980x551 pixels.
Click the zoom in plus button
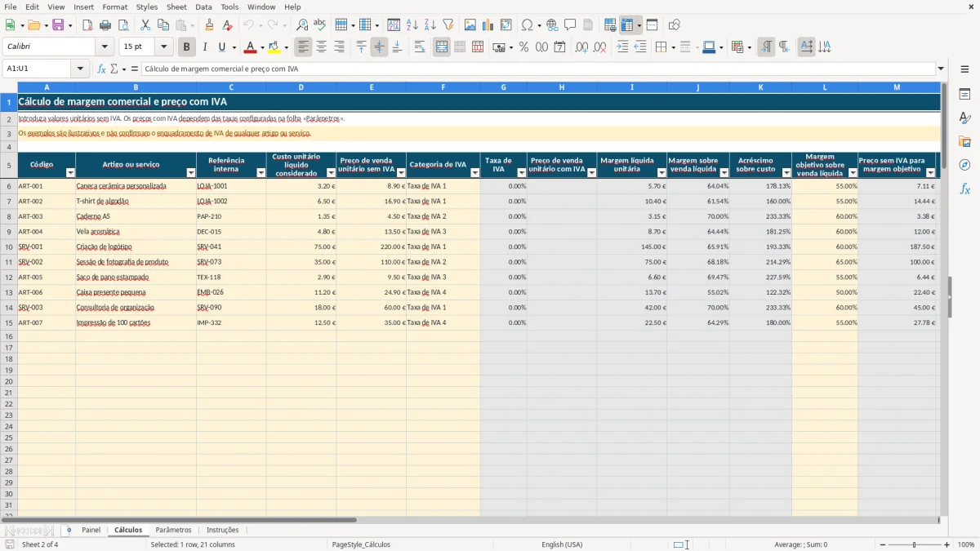[947, 544]
